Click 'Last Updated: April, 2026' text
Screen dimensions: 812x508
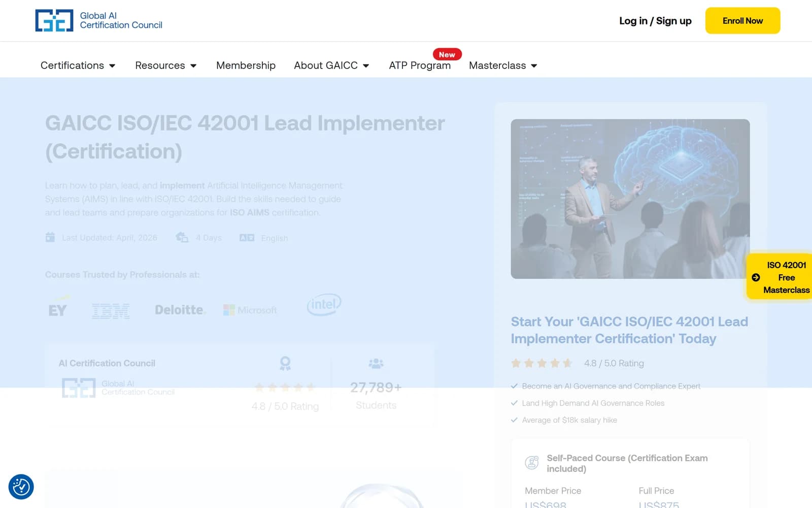click(110, 237)
